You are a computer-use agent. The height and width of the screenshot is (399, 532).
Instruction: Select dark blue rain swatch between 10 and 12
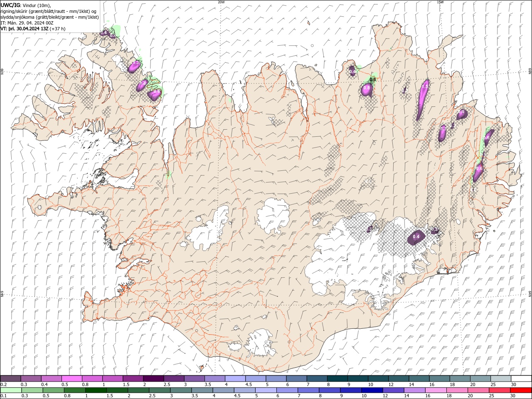[x=372, y=390]
